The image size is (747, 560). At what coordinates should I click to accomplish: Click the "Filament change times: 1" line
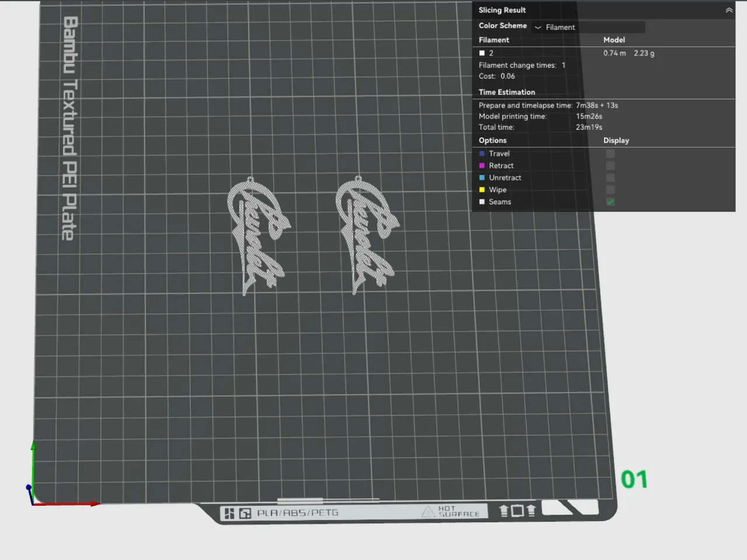(522, 65)
